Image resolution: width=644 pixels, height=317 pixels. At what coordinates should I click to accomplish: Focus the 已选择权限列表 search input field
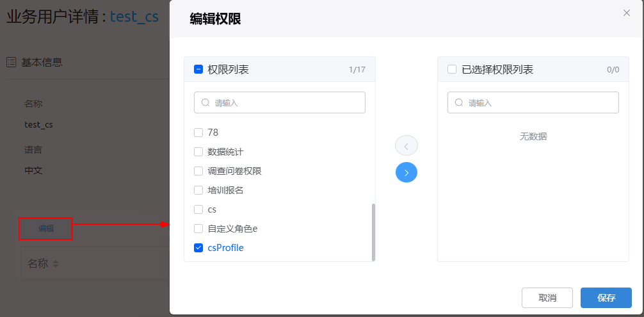(533, 102)
